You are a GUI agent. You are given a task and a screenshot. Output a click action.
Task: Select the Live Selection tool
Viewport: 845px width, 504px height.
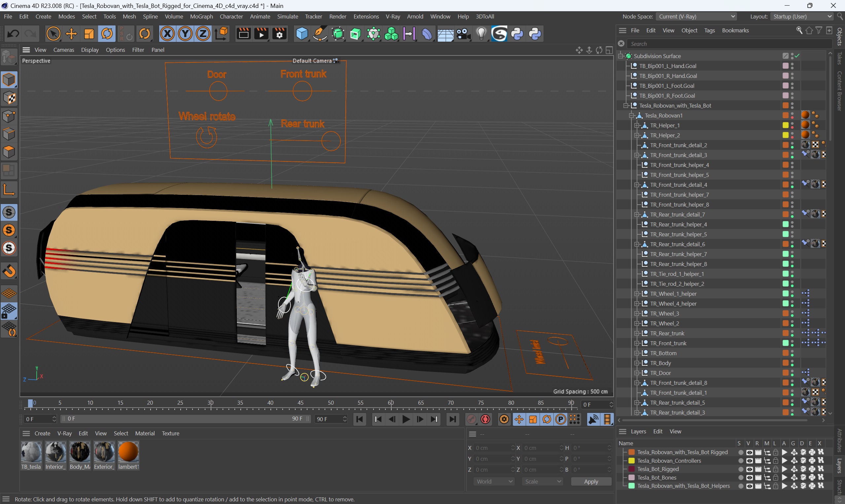tap(53, 34)
